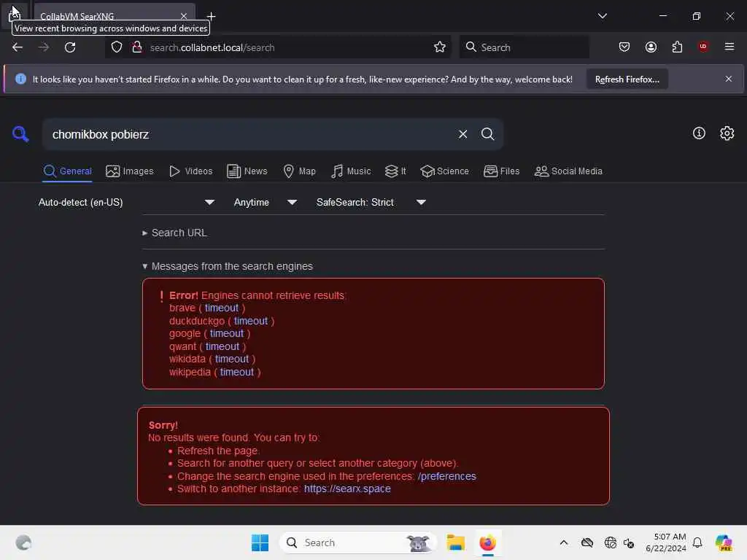
Task: Click the uBlock Origin extension icon
Action: [x=703, y=47]
